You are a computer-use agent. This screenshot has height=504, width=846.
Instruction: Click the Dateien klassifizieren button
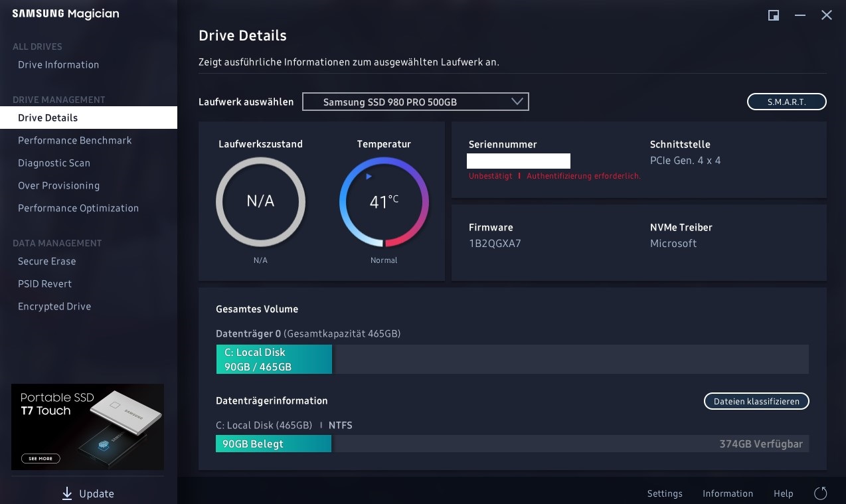[756, 401]
